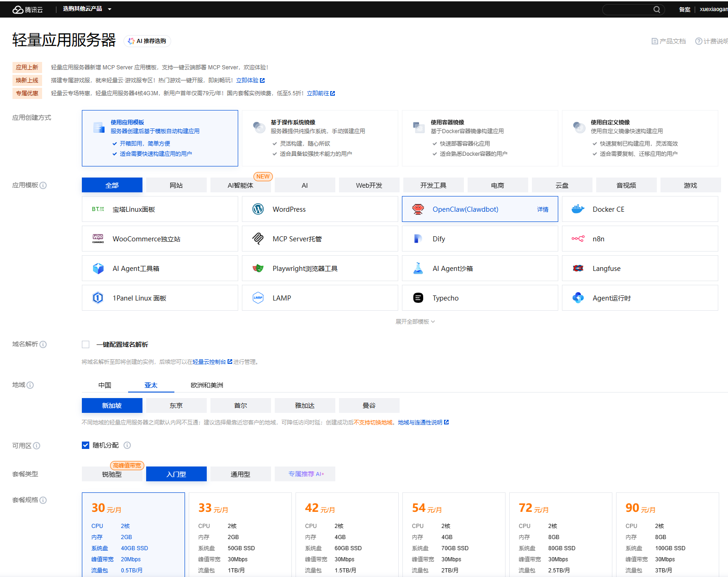
Task: Click the Docker CE whale icon
Action: [578, 209]
